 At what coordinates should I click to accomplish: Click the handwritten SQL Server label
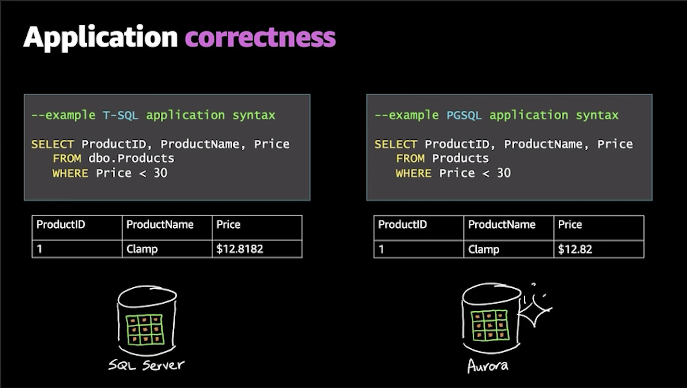146,365
